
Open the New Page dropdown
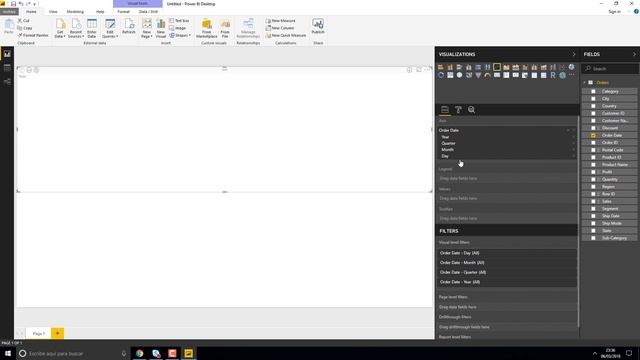[x=147, y=28]
